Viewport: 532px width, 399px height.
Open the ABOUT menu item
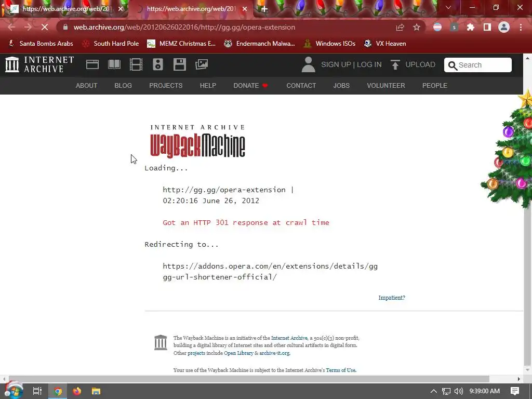[87, 86]
